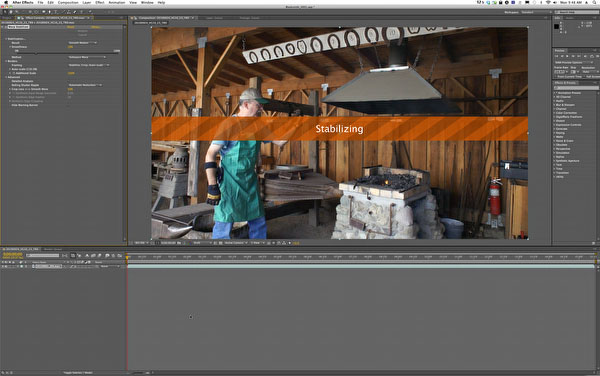Collapse the Stabilization section
600x376 pixels.
tap(6, 39)
